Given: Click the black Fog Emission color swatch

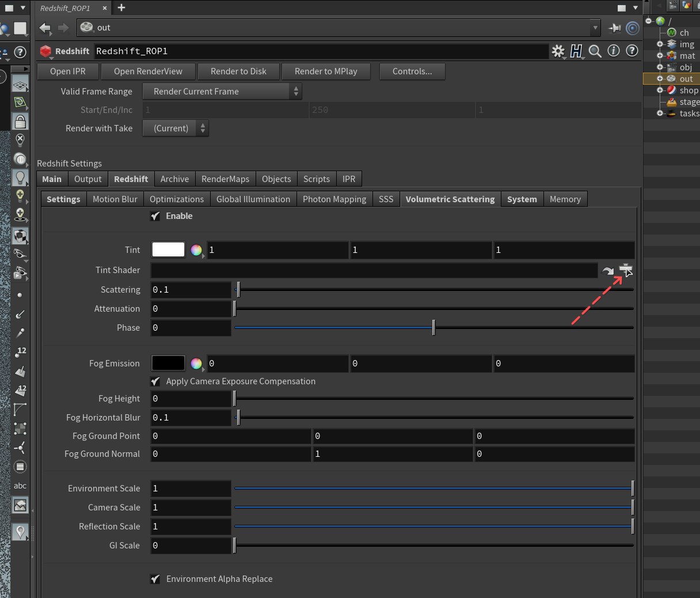Looking at the screenshot, I should click(168, 363).
